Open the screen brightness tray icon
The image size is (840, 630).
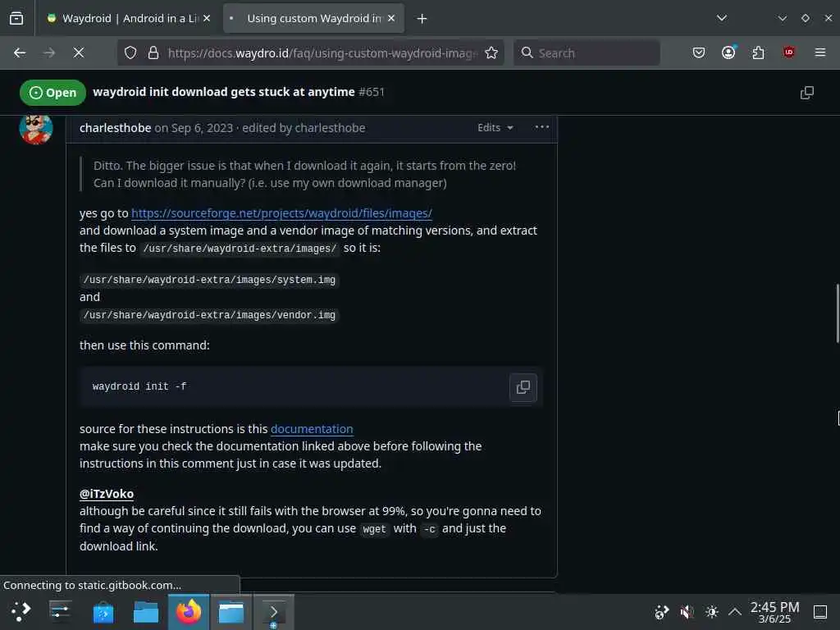[x=711, y=612]
